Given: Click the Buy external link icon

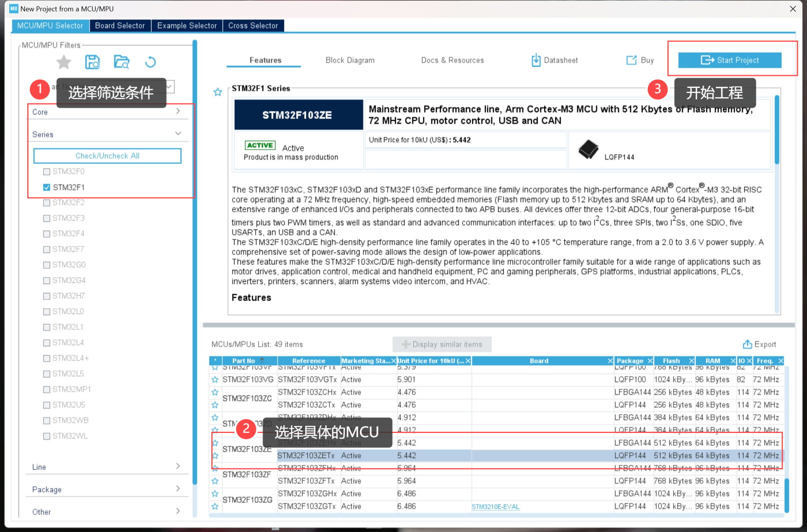Looking at the screenshot, I should point(631,60).
